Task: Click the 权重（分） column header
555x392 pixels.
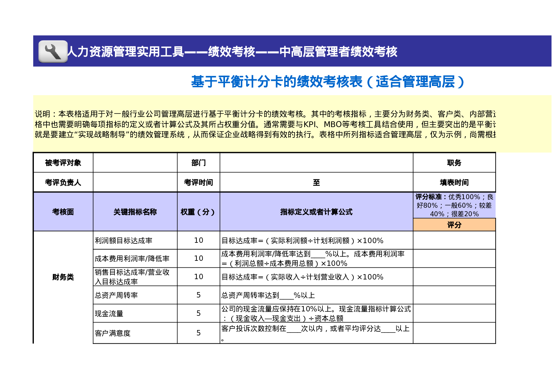Action: 198,212
